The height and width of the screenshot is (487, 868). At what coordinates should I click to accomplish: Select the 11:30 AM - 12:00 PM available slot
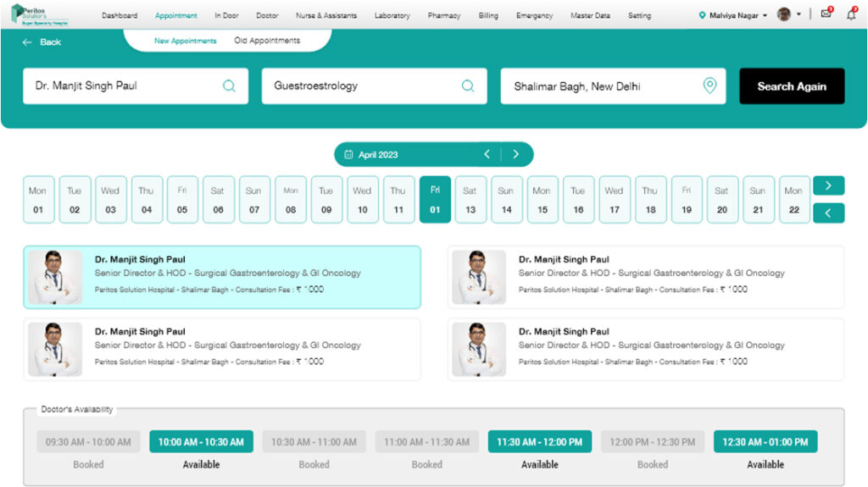click(539, 441)
